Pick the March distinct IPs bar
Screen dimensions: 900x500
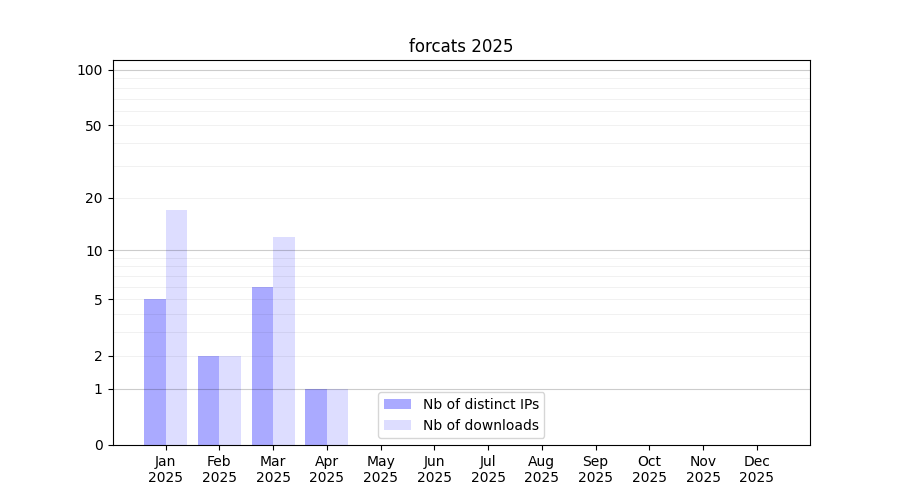click(x=262, y=366)
